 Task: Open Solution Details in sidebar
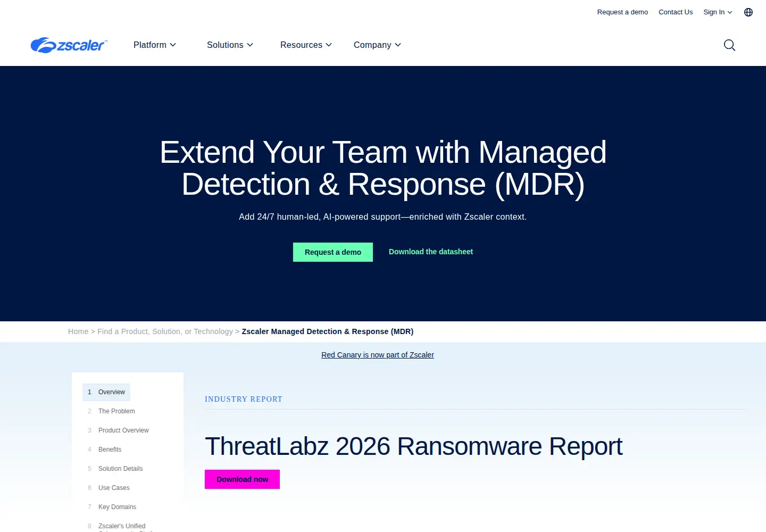coord(120,469)
